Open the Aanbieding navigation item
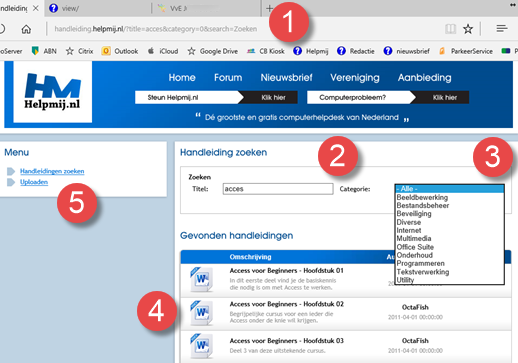 pos(424,78)
